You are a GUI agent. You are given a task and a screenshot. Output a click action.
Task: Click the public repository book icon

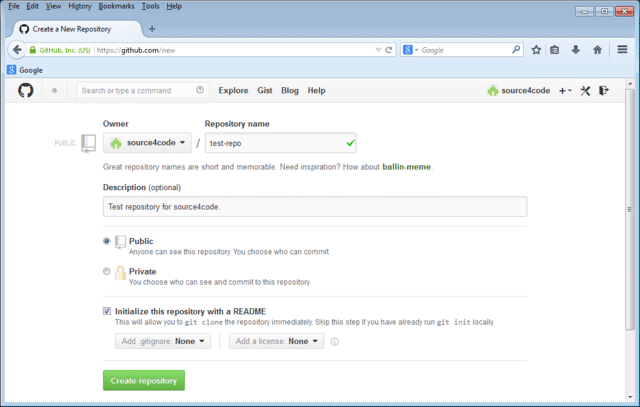[x=88, y=143]
